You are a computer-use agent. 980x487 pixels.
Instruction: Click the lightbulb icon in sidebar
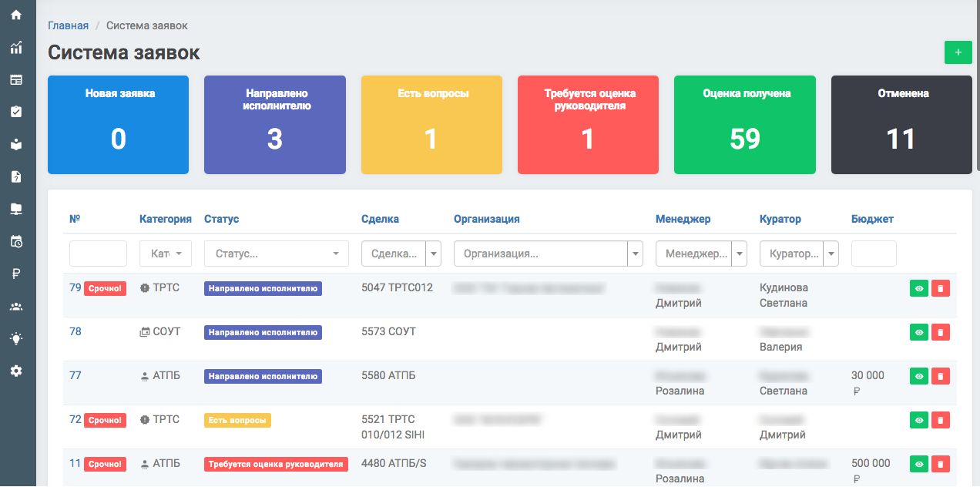16,338
